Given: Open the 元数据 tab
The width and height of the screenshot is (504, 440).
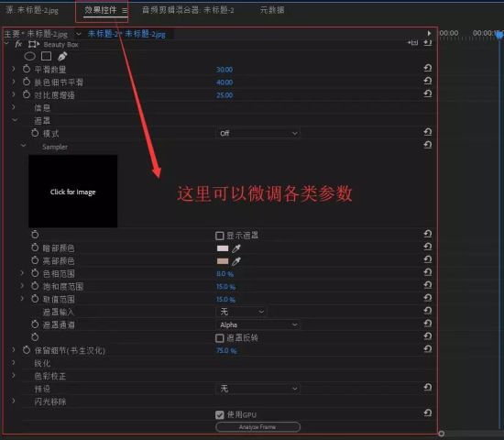Looking at the screenshot, I should click(x=272, y=10).
